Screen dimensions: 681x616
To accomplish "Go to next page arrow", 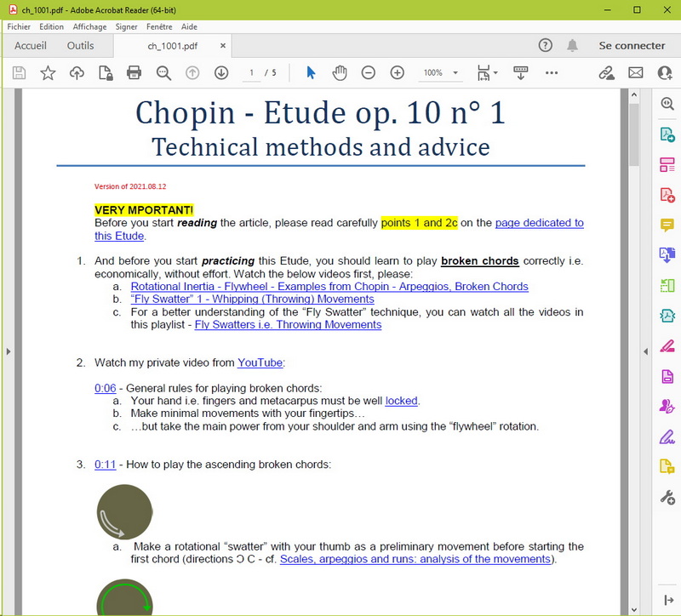I will [x=221, y=73].
